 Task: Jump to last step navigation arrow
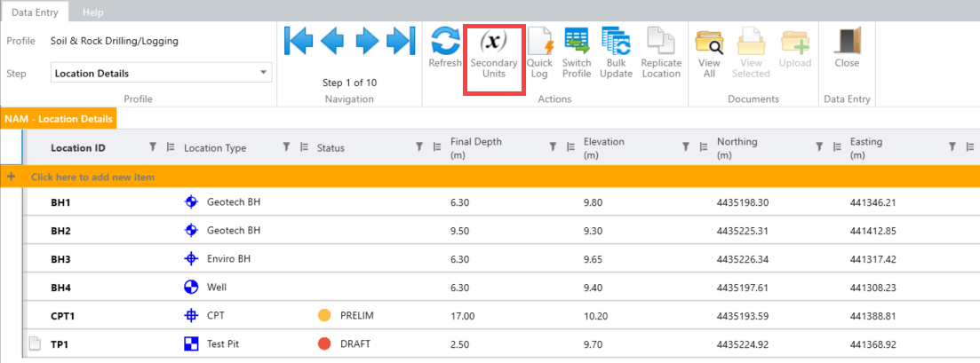[x=401, y=42]
